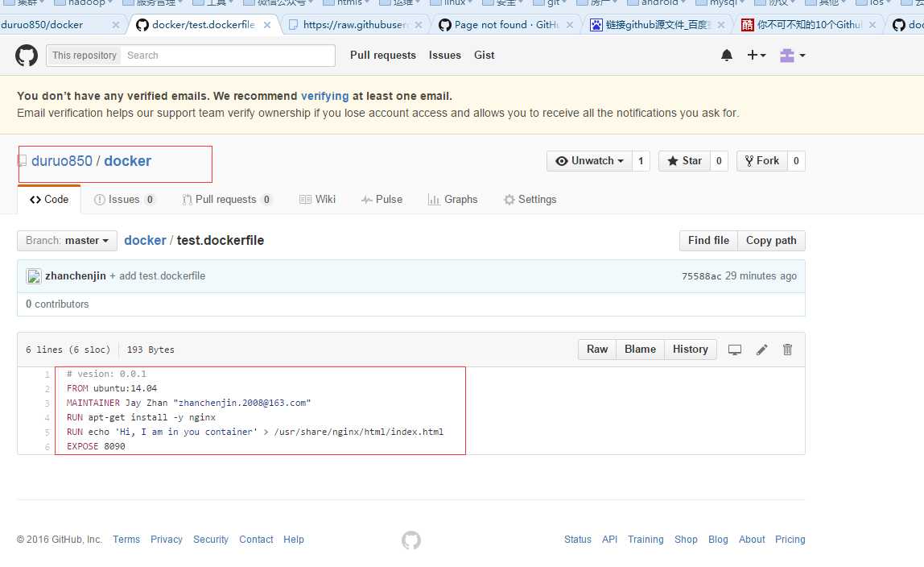Expand the Unwatch dropdown button
Image resolution: width=924 pixels, height=567 pixels.
click(589, 161)
